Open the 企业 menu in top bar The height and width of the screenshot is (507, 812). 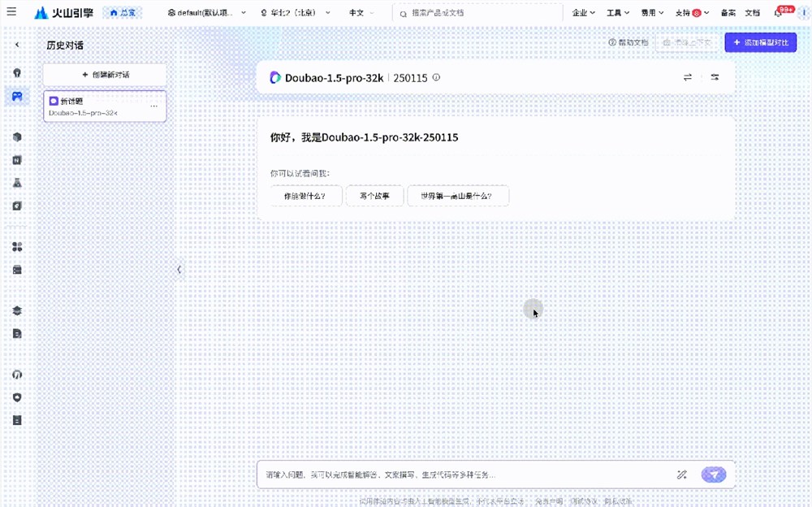pyautogui.click(x=583, y=13)
